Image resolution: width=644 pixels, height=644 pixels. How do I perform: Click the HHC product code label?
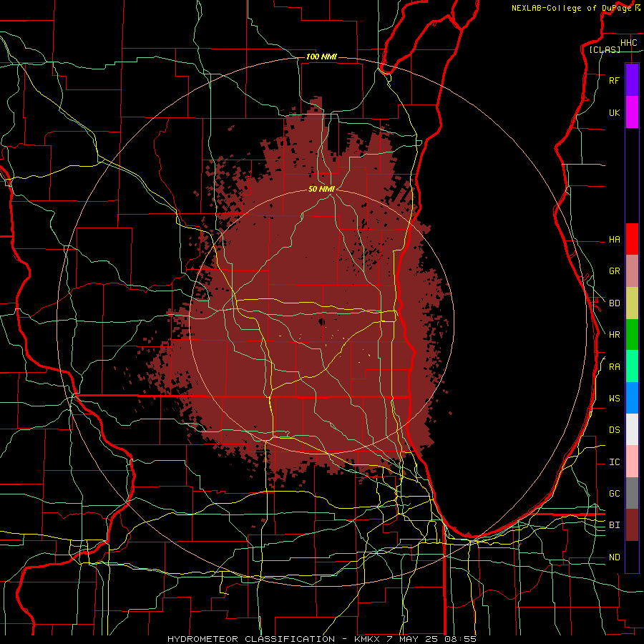(628, 43)
